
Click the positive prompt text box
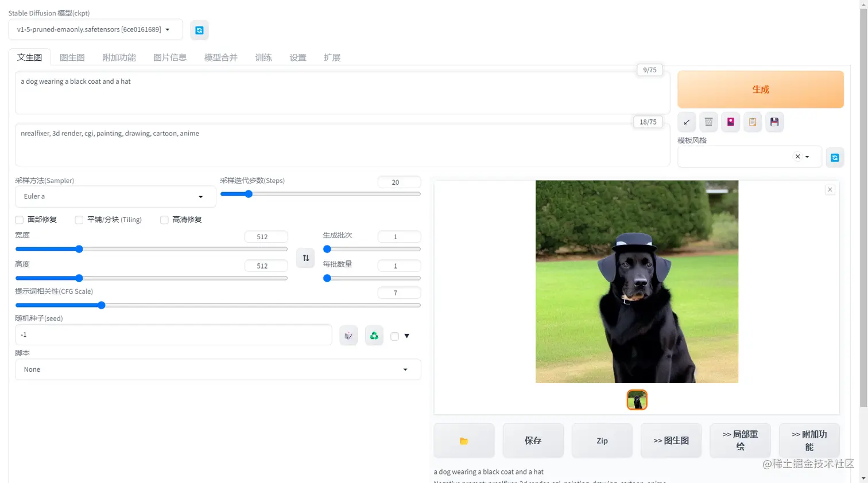pos(342,93)
